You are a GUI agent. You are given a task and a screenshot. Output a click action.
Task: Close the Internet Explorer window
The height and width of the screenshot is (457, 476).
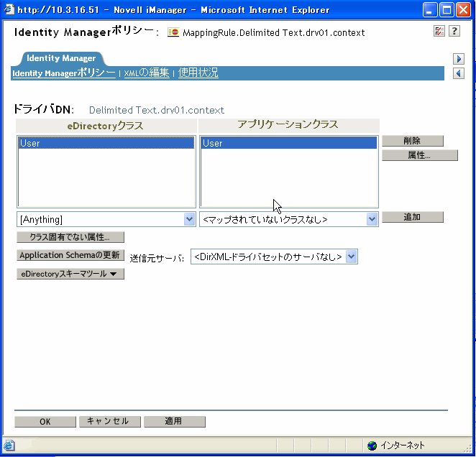(464, 10)
